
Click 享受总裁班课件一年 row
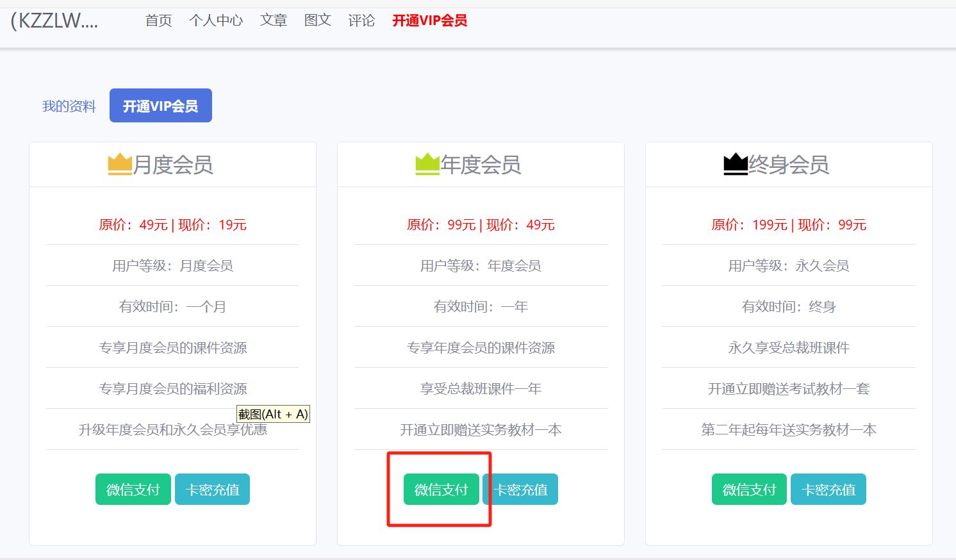pyautogui.click(x=481, y=388)
